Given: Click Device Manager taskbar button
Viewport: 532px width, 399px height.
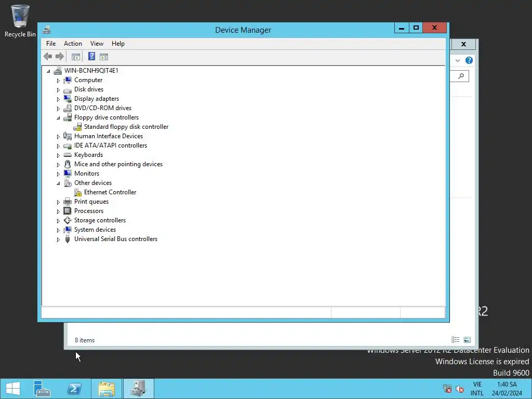Looking at the screenshot, I should [x=138, y=389].
